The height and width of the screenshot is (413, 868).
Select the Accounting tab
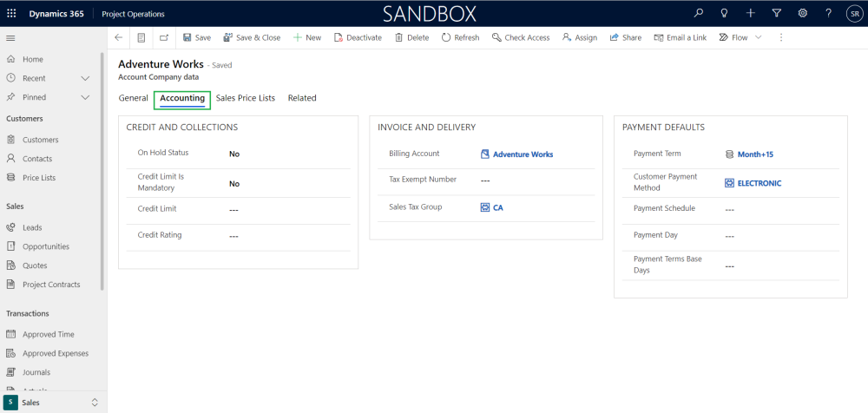point(182,98)
